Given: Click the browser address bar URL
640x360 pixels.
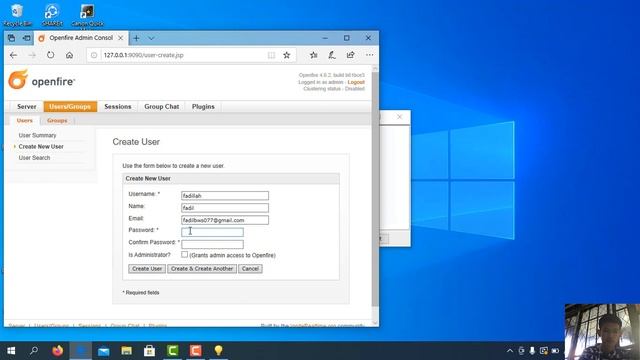Looking at the screenshot, I should tap(143, 55).
